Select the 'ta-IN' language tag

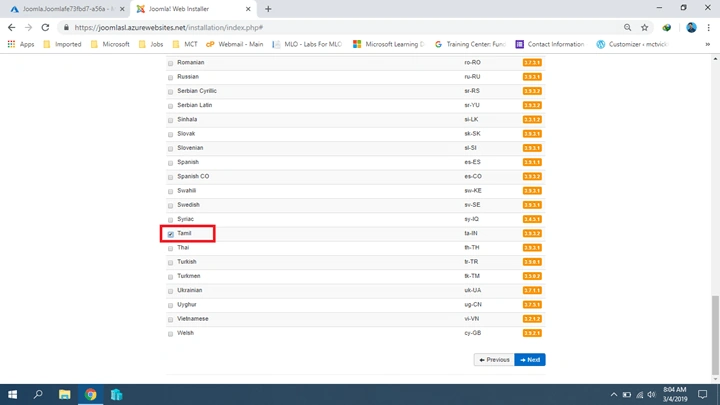click(471, 233)
